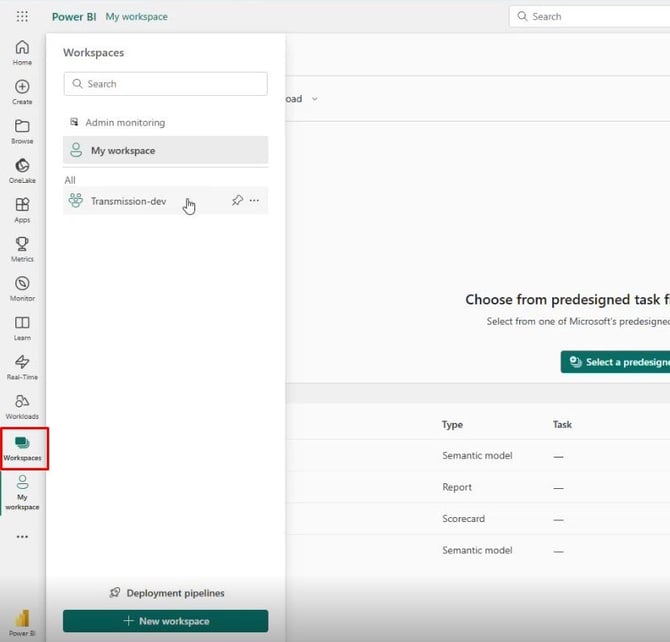The height and width of the screenshot is (642, 670).
Task: Open the app launcher grid icon
Action: (x=22, y=17)
